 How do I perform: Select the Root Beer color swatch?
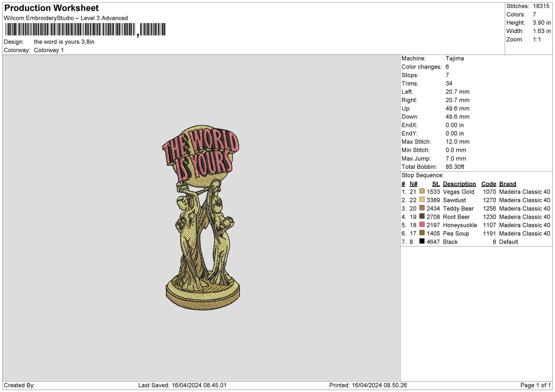click(x=422, y=216)
